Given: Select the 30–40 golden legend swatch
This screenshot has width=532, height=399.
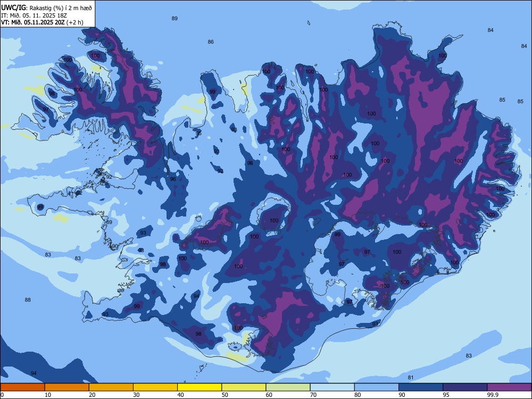Looking at the screenshot, I should point(155,387).
